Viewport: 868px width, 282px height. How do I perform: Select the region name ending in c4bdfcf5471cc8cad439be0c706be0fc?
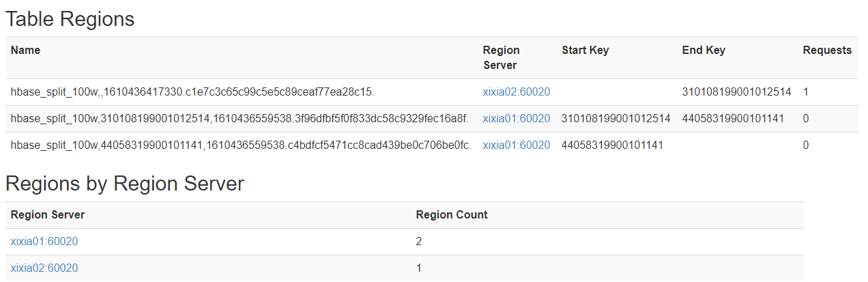tap(241, 145)
